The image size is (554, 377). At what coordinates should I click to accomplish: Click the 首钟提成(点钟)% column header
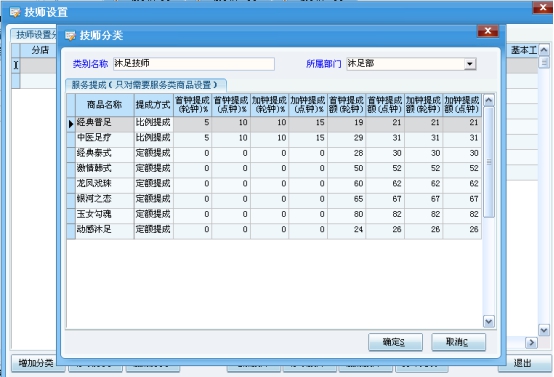pyautogui.click(x=231, y=105)
